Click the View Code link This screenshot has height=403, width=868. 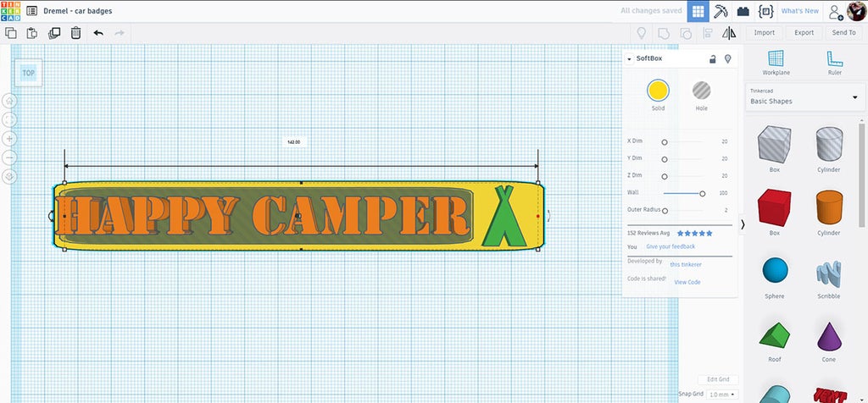[x=687, y=282]
